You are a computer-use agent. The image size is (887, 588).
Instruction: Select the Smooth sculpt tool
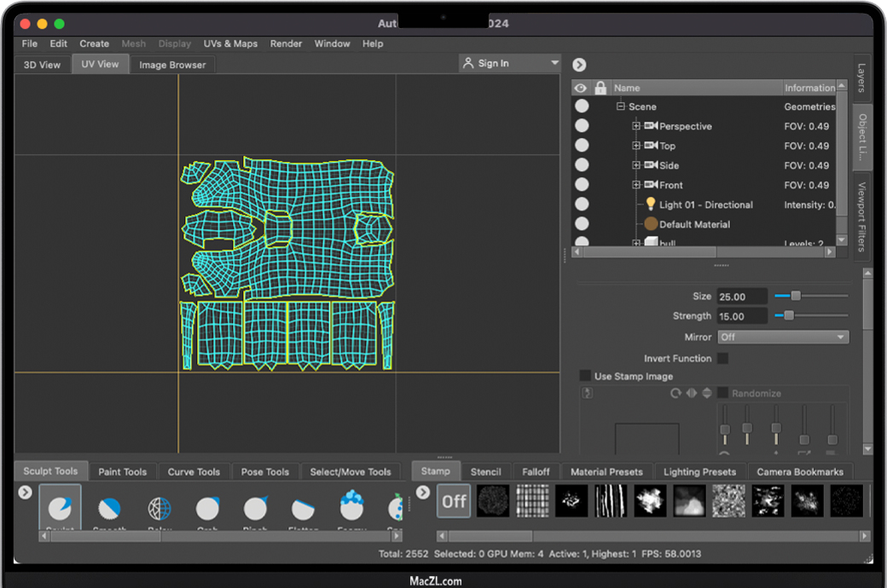[109, 509]
